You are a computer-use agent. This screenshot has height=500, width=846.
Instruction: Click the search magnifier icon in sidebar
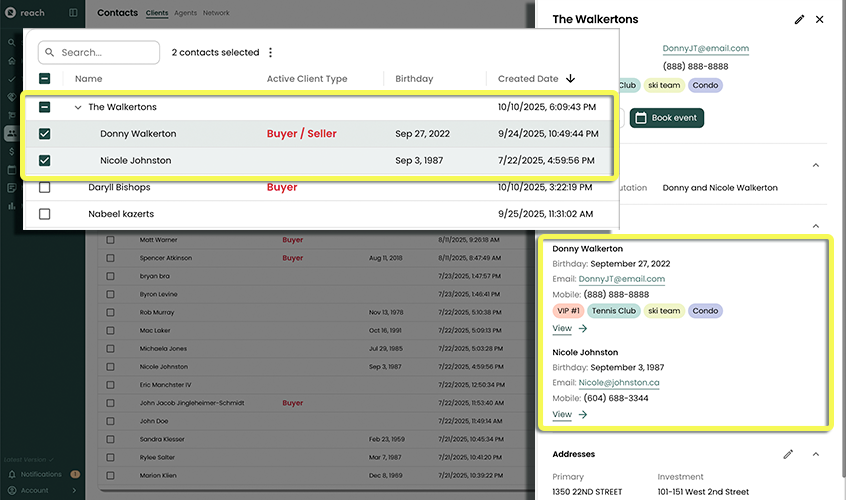[11, 42]
